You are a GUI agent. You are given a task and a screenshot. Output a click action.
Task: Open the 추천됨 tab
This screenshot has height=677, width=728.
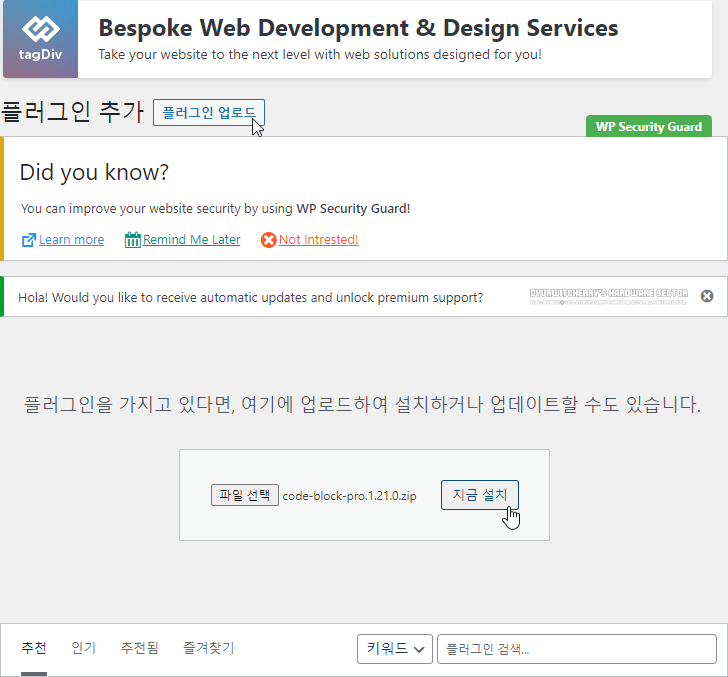[139, 648]
